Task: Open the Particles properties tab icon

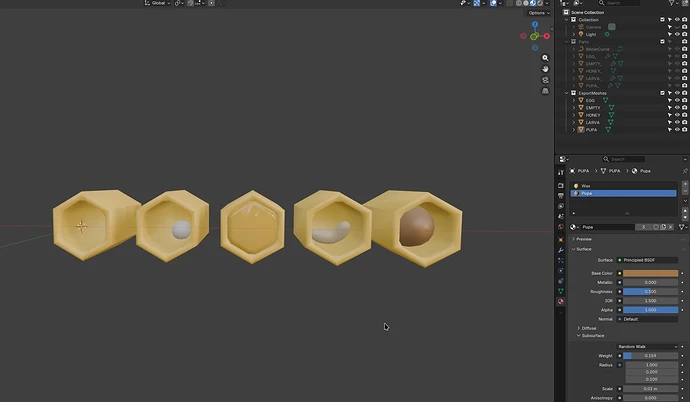Action: [x=561, y=260]
